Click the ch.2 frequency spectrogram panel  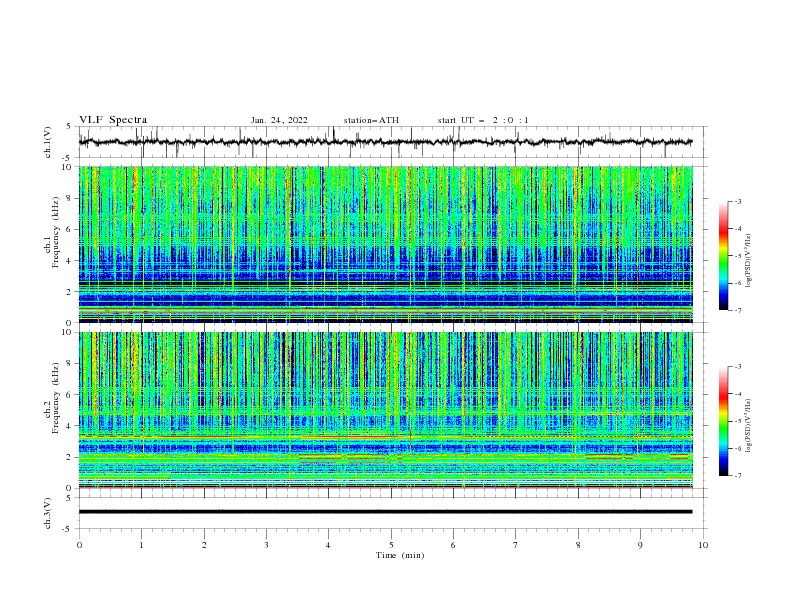click(385, 410)
